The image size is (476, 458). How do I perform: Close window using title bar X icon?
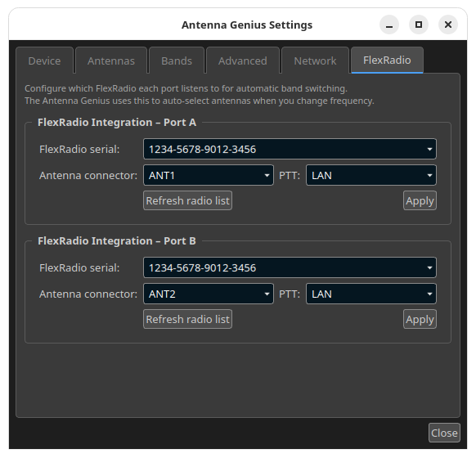click(x=448, y=25)
